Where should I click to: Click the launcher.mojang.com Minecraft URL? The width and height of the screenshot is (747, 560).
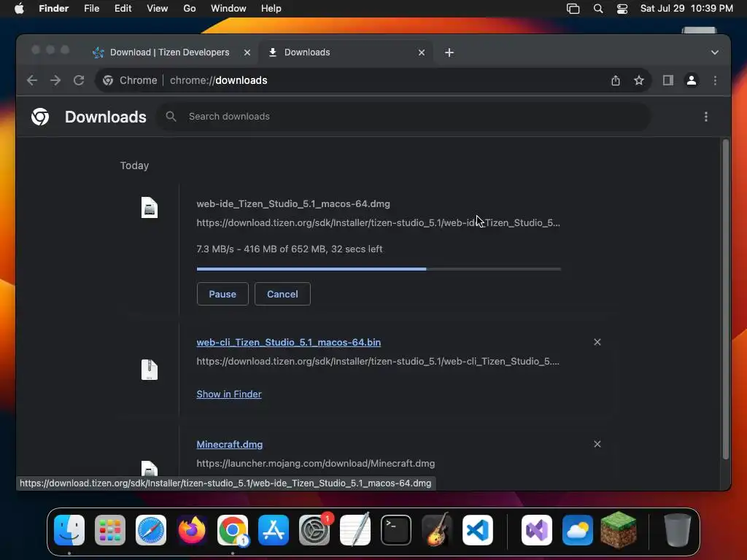315,463
